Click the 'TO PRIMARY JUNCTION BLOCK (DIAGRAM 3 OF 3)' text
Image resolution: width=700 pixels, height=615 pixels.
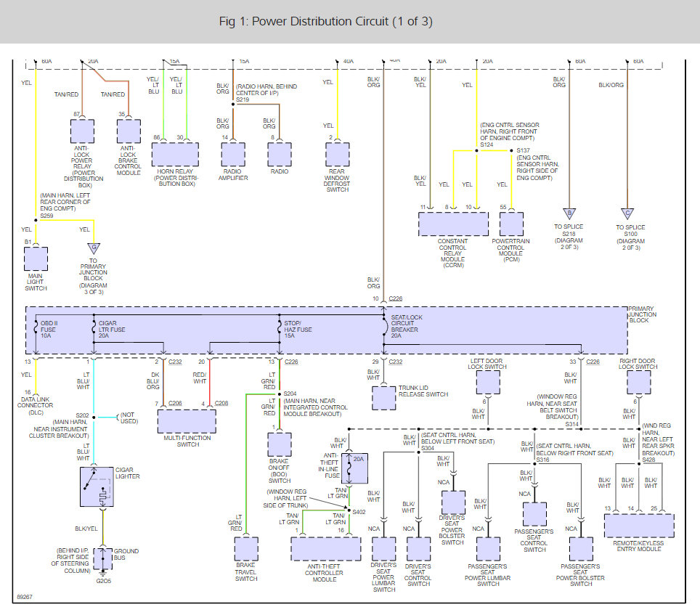tap(93, 276)
